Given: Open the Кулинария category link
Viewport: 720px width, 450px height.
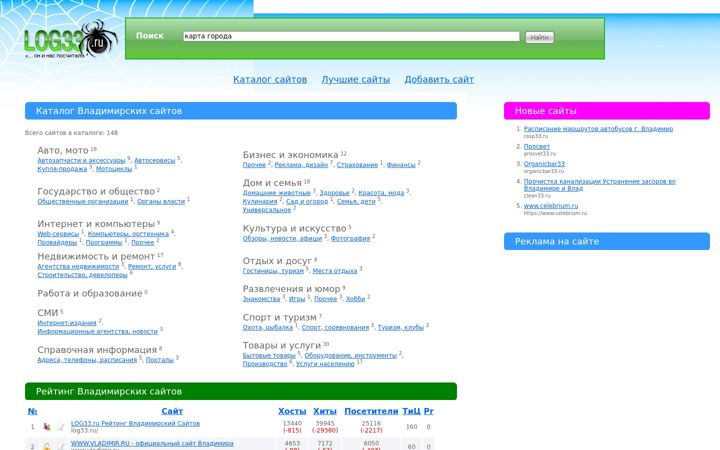Looking at the screenshot, I should [x=260, y=201].
